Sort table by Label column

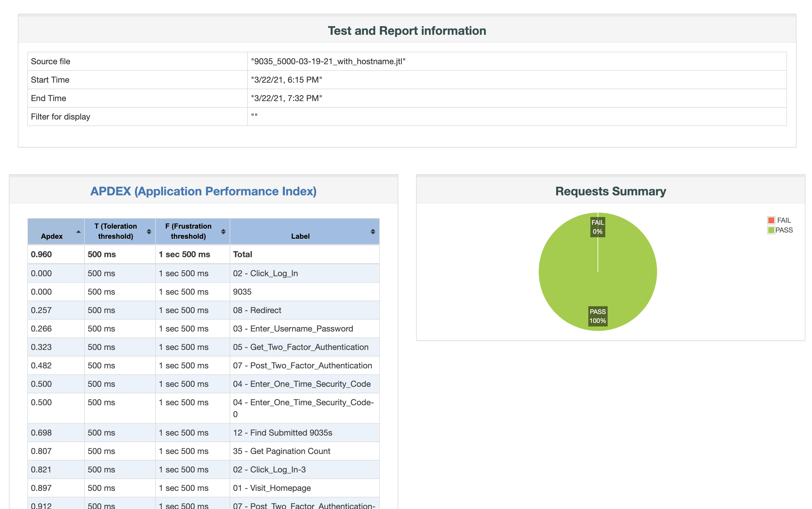click(305, 231)
